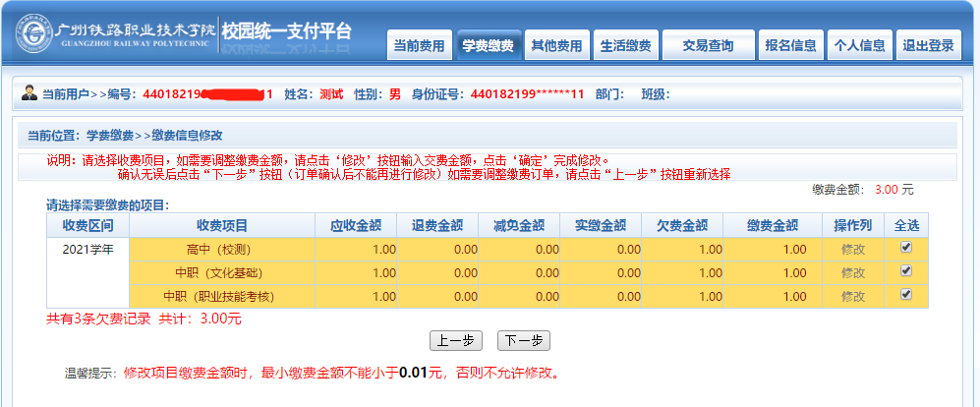Click the 减免金额 column header
This screenshot has width=980, height=407.
tap(519, 225)
